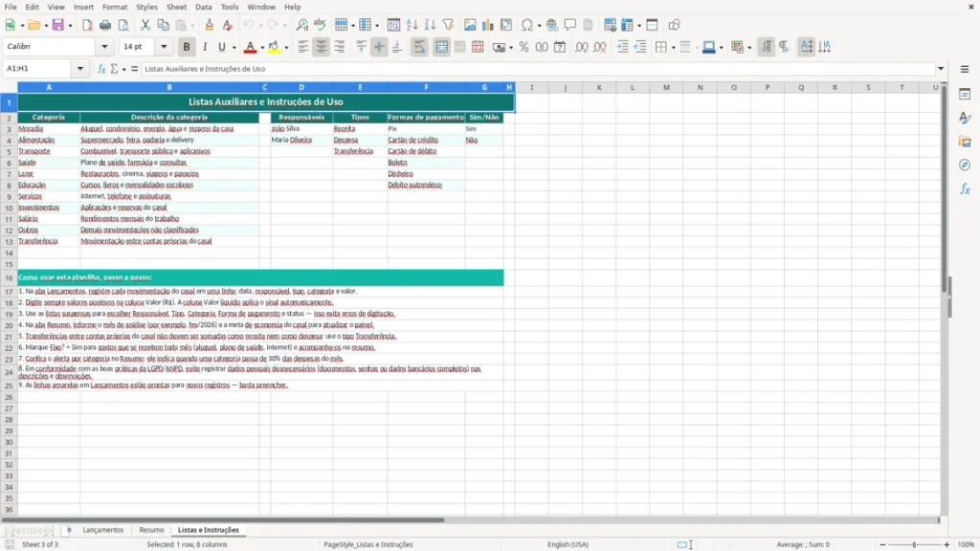Expand Name Box dropdown arrow
980x551 pixels.
80,69
